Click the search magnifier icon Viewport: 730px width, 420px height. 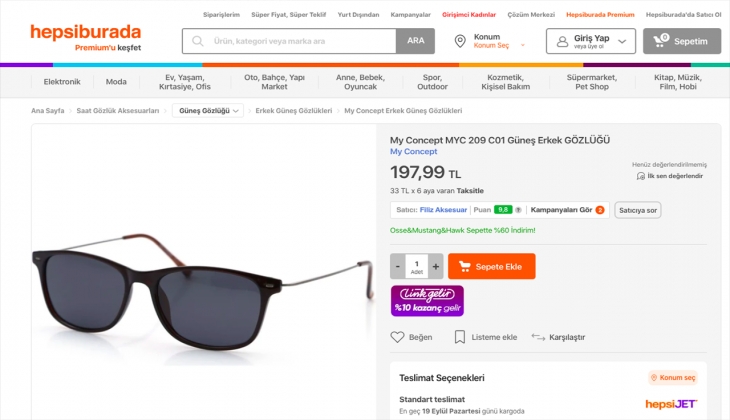pos(198,42)
